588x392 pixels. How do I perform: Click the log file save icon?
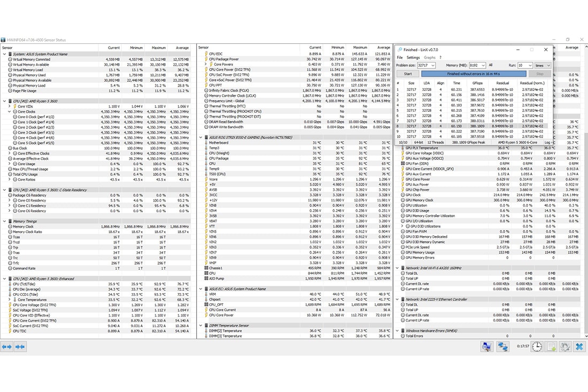pos(551,347)
